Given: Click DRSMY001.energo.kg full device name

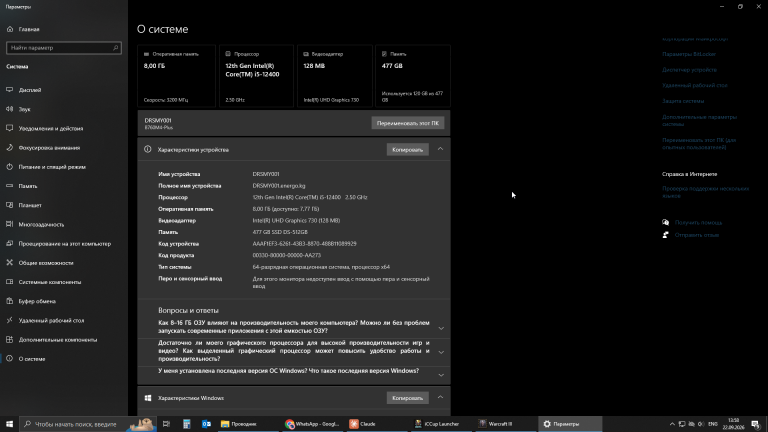Looking at the screenshot, I should pyautogui.click(x=279, y=186).
